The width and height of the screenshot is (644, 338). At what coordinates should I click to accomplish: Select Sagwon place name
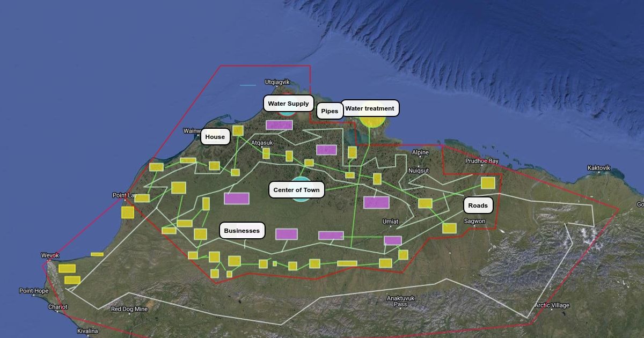474,221
